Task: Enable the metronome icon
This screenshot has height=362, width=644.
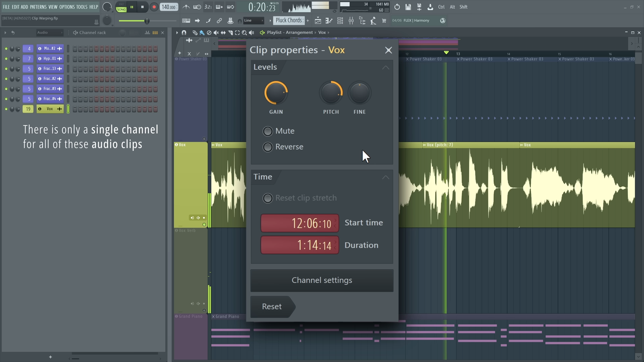Action: click(x=186, y=7)
